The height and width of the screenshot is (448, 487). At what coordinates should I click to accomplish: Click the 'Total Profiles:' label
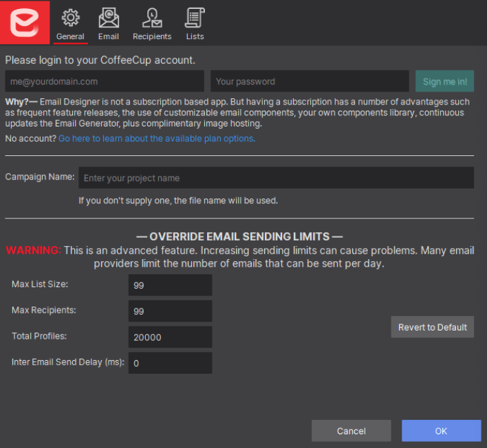pos(39,336)
